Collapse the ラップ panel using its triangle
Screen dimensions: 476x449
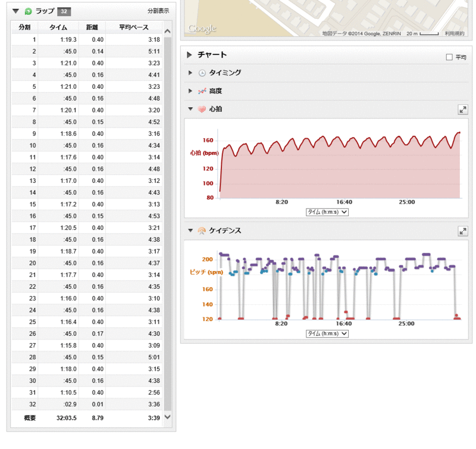(16, 11)
